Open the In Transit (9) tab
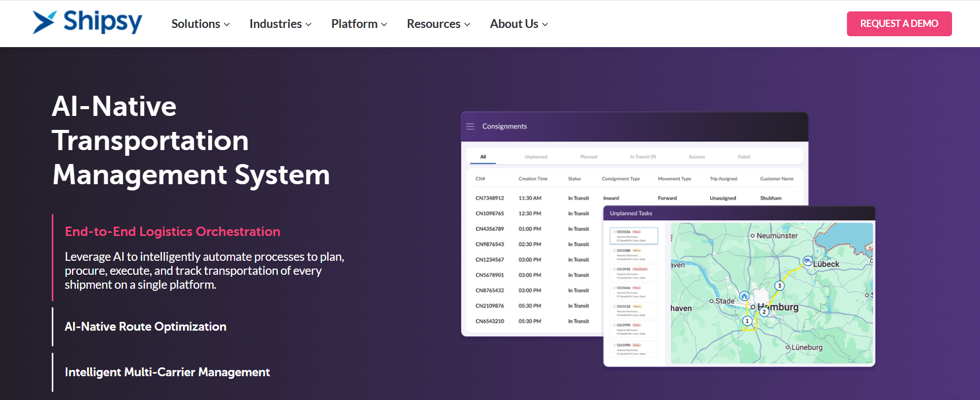This screenshot has width=980, height=400. [x=643, y=157]
